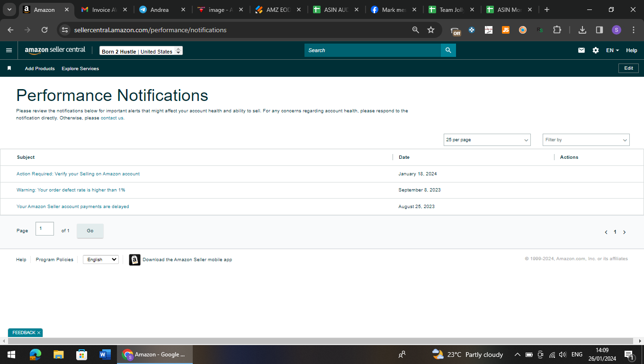The width and height of the screenshot is (644, 364).
Task: Click the contact us link
Action: [x=112, y=118]
